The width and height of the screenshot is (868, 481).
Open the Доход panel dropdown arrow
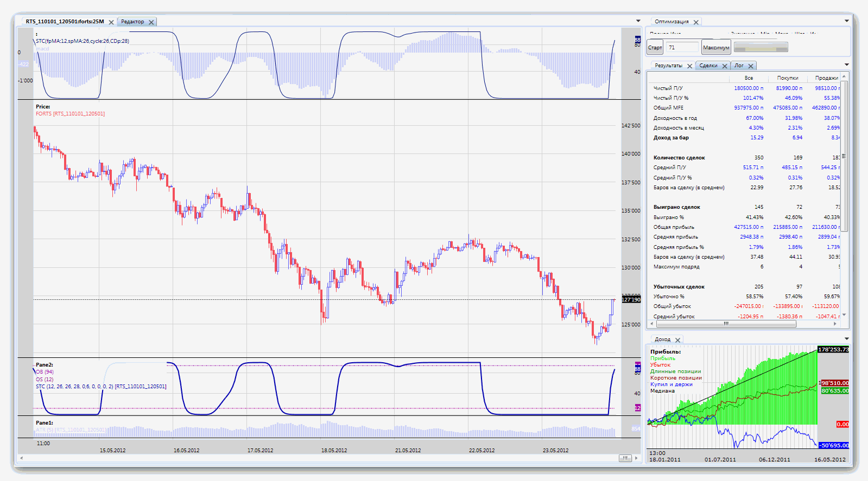click(846, 339)
